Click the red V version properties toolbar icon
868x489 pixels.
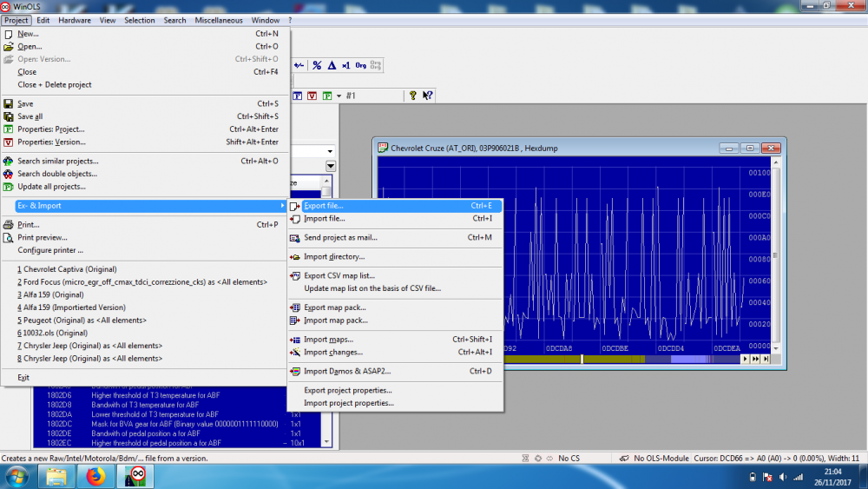(x=312, y=96)
